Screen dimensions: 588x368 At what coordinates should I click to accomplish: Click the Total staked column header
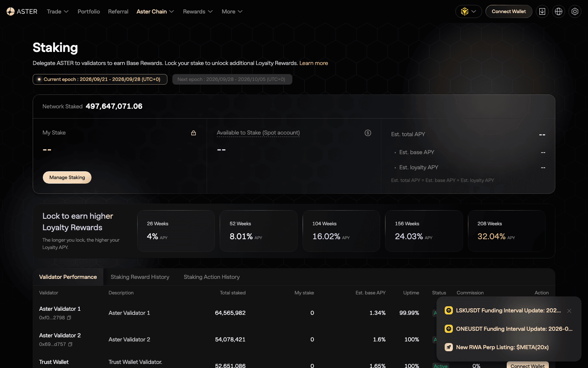233,293
